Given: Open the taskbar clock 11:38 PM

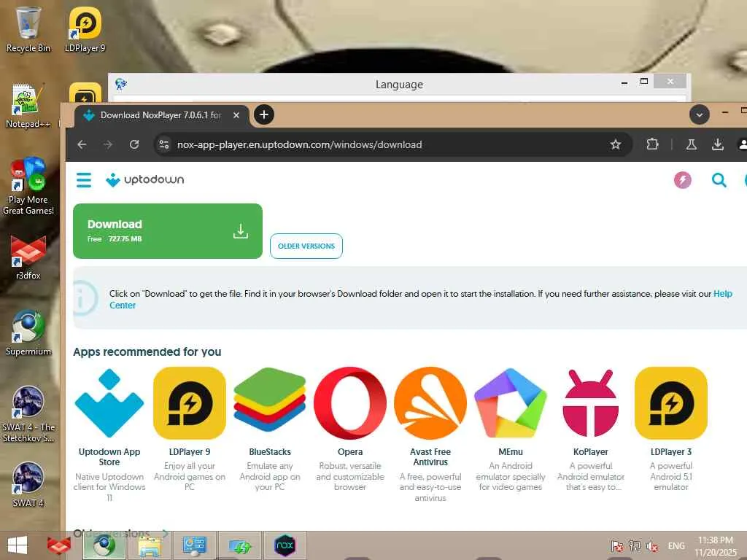Looking at the screenshot, I should pyautogui.click(x=716, y=546).
